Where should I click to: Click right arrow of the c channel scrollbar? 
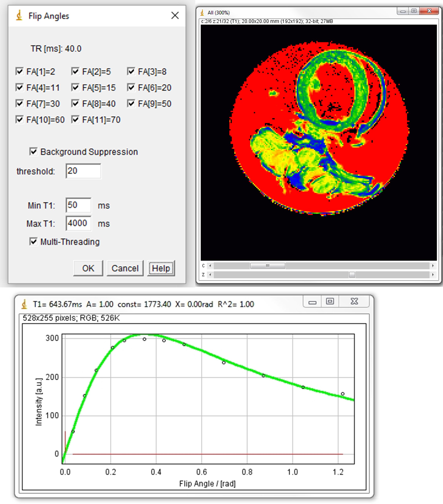[x=433, y=266]
